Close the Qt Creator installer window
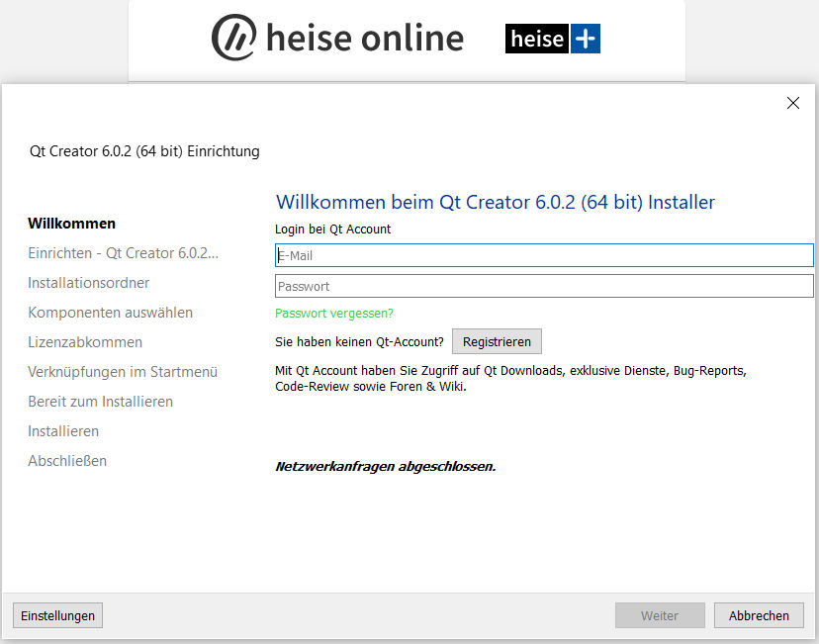Image resolution: width=819 pixels, height=644 pixels. point(793,103)
